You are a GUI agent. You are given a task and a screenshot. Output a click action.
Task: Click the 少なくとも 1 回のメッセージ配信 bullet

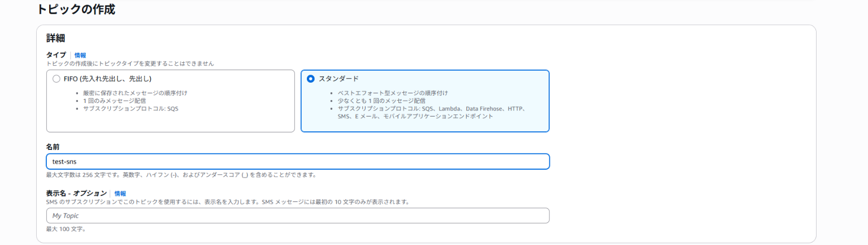point(381,100)
